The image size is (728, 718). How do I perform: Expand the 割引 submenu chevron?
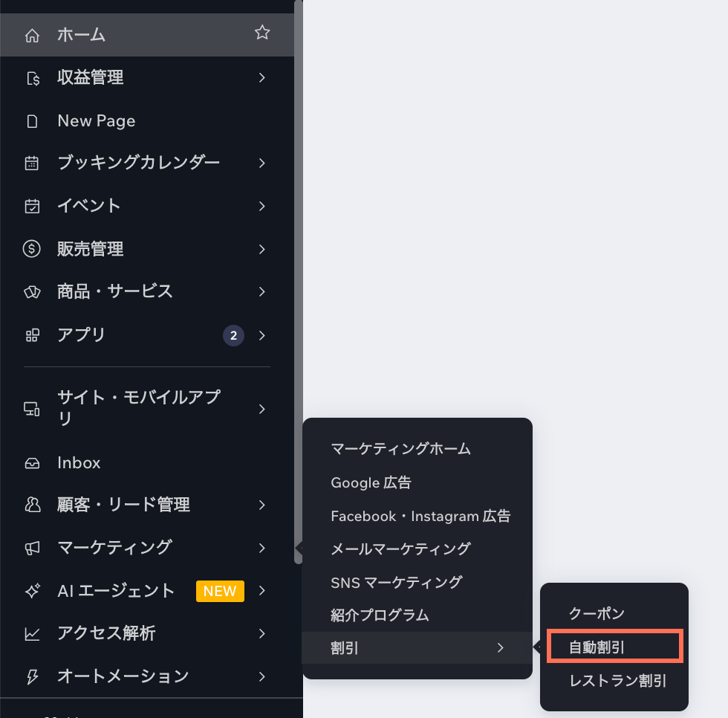pyautogui.click(x=502, y=648)
